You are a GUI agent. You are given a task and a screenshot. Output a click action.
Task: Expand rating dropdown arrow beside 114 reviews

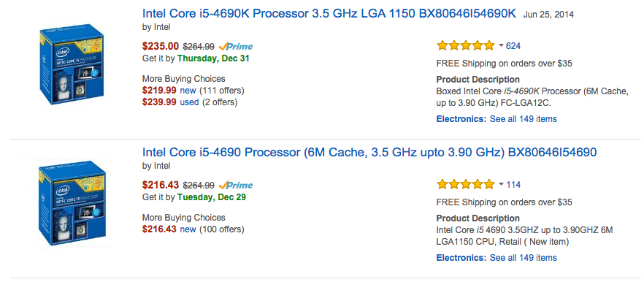[501, 185]
